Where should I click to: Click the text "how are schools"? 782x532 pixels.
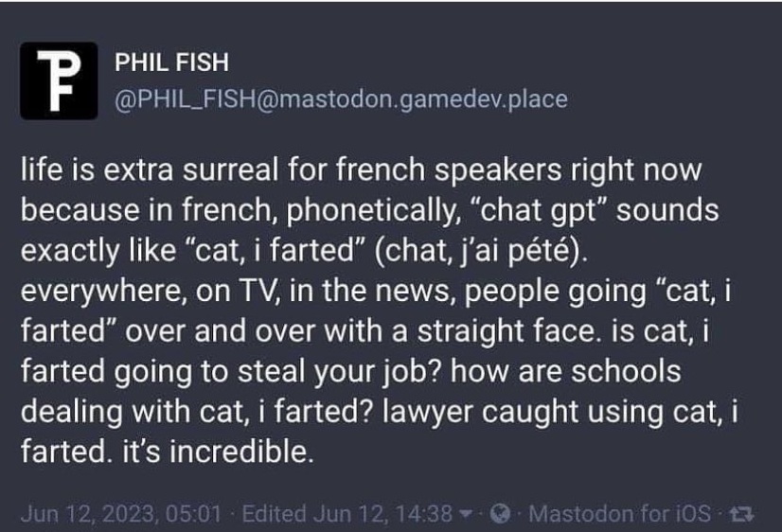pyautogui.click(x=565, y=372)
